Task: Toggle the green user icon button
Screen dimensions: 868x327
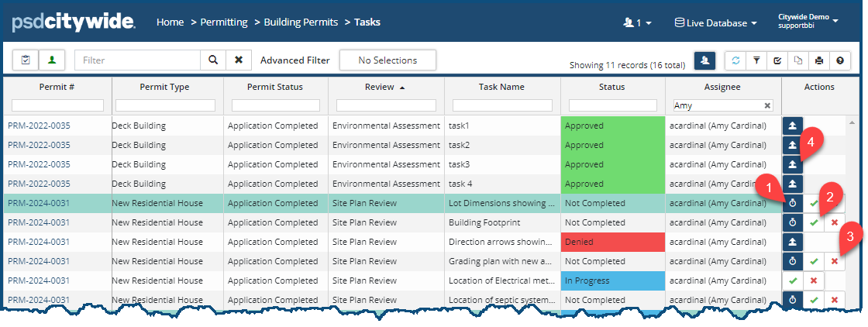Action: [52, 60]
